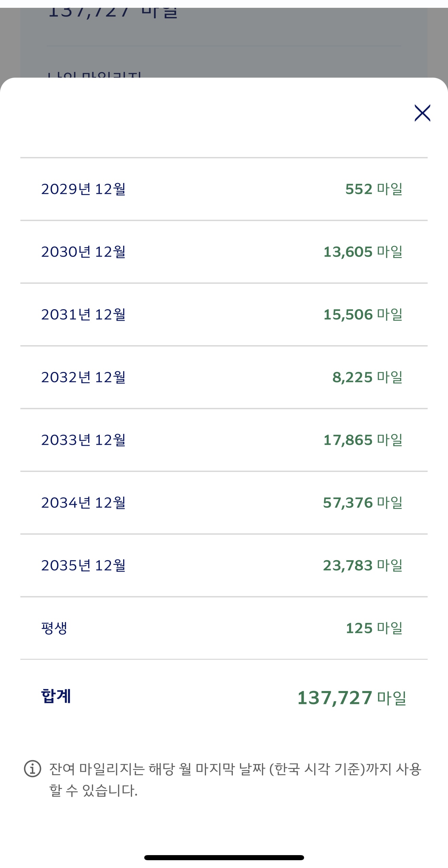448x868 pixels.
Task: Tap the 125 마일 lifetime amount
Action: click(374, 628)
